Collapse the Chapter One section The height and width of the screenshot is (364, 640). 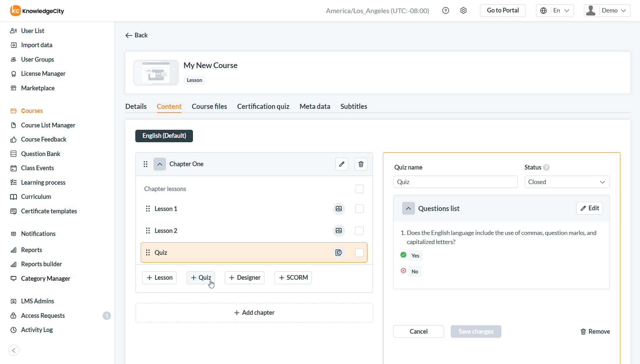tap(160, 164)
